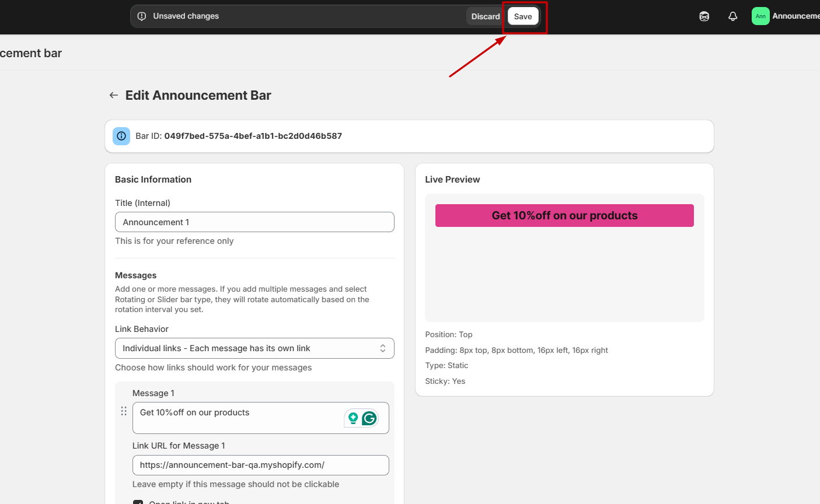Open the Sidekick assistant icon in top bar
This screenshot has height=504, width=820.
704,16
